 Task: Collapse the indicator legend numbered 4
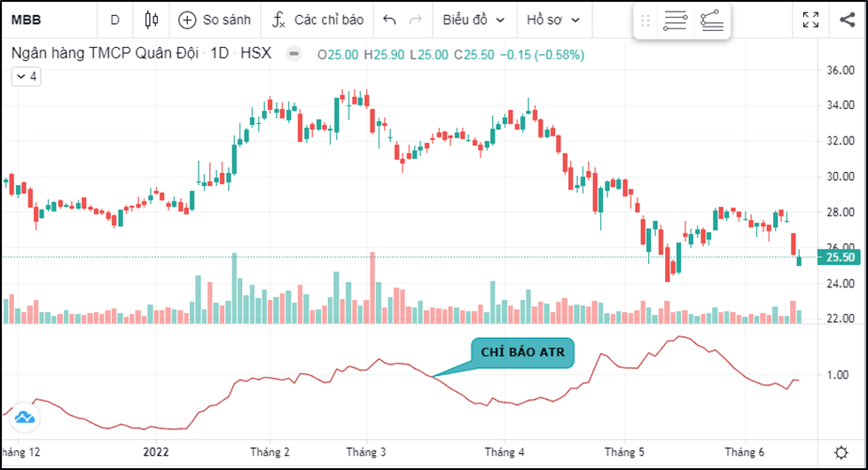tap(26, 77)
